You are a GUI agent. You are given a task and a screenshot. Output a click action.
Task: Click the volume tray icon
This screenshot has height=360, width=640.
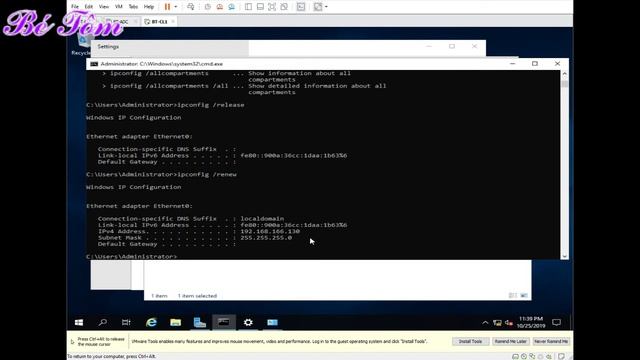pyautogui.click(x=509, y=323)
